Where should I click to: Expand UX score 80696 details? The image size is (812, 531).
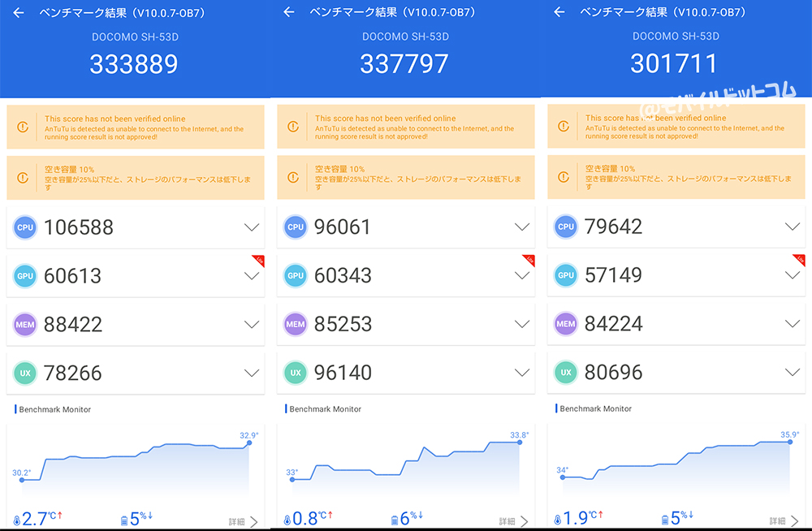tap(793, 372)
